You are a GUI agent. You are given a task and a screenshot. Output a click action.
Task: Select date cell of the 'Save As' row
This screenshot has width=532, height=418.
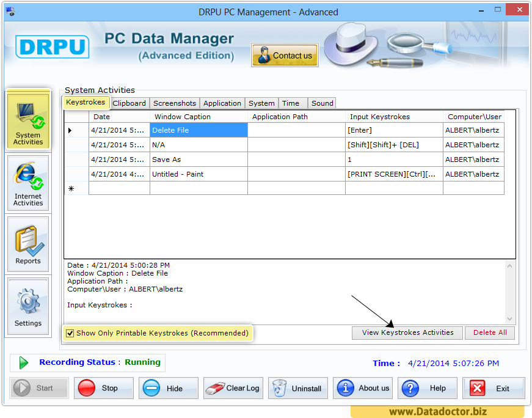pos(120,159)
